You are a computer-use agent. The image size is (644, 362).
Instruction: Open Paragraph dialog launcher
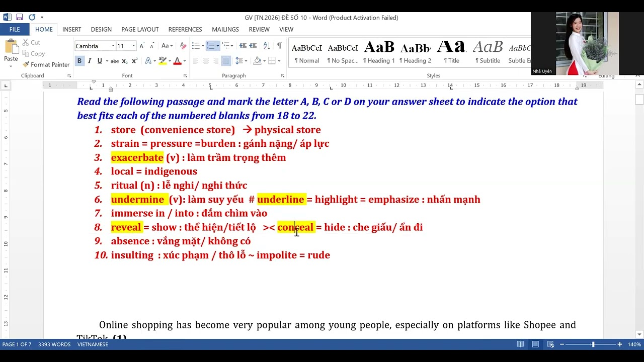[282, 76]
